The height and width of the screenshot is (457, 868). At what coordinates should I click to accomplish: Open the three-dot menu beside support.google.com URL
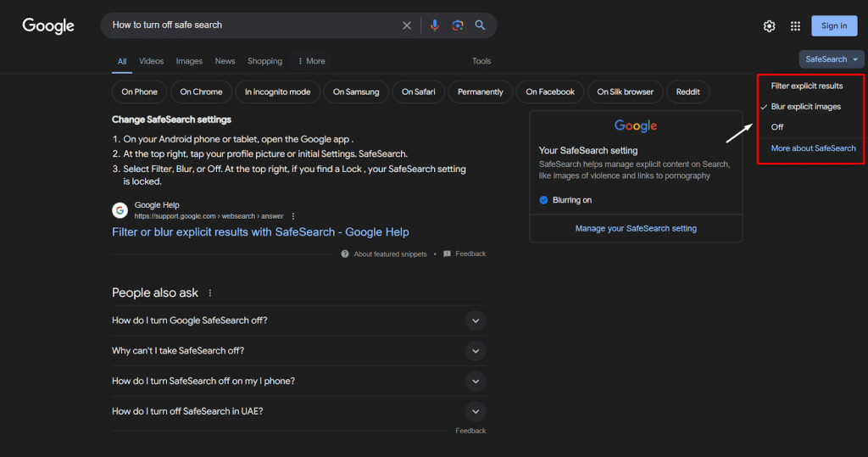[x=293, y=216]
